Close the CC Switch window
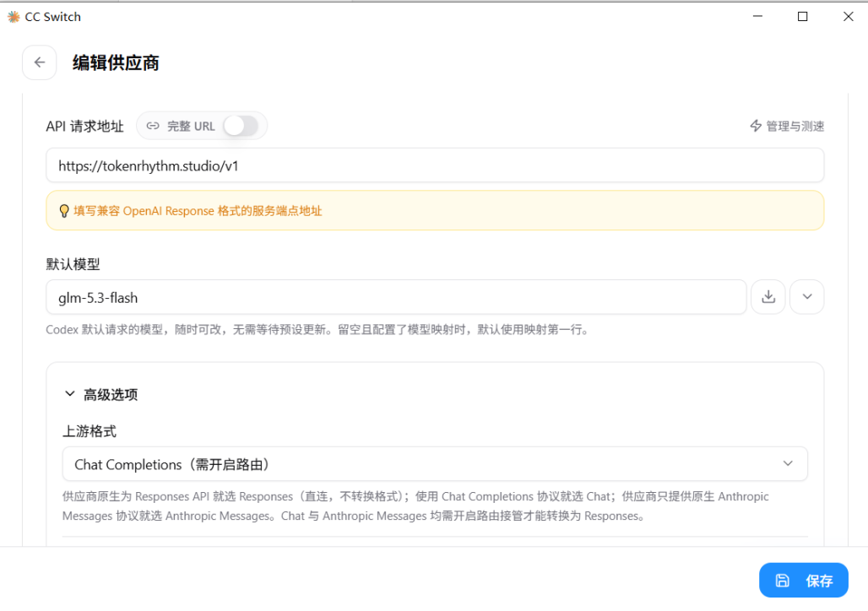The height and width of the screenshot is (611, 868). coord(848,17)
